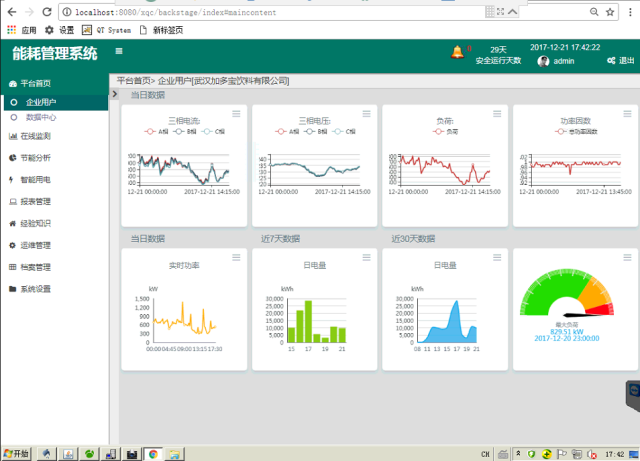Open 系统设置 from the sidebar

pyautogui.click(x=36, y=289)
